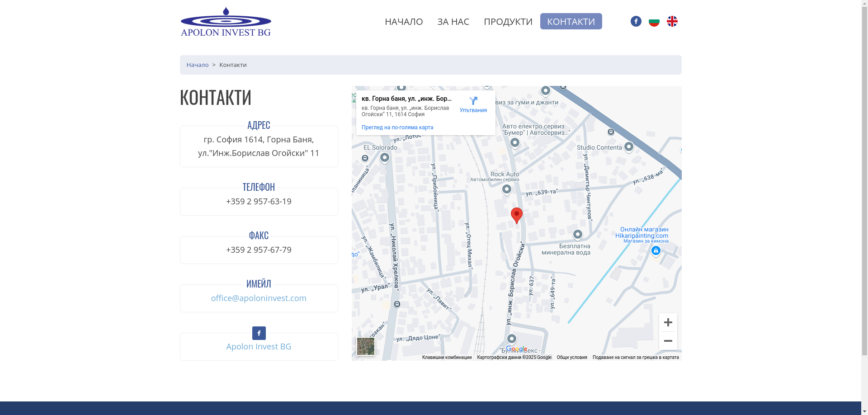Select the highlighted КОНТАКТИ tab
The width and height of the screenshot is (868, 415).
pyautogui.click(x=571, y=21)
